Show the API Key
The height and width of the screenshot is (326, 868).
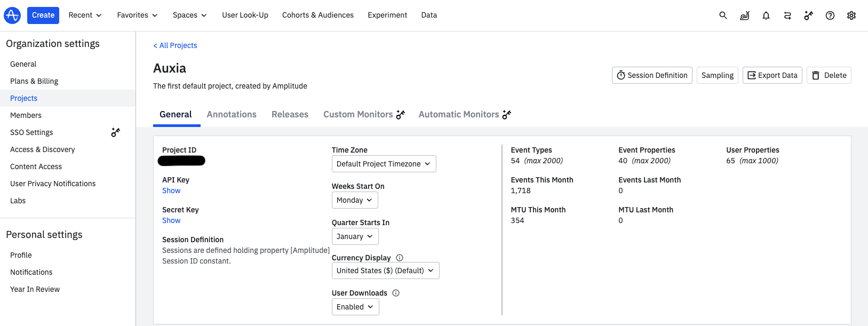click(171, 190)
